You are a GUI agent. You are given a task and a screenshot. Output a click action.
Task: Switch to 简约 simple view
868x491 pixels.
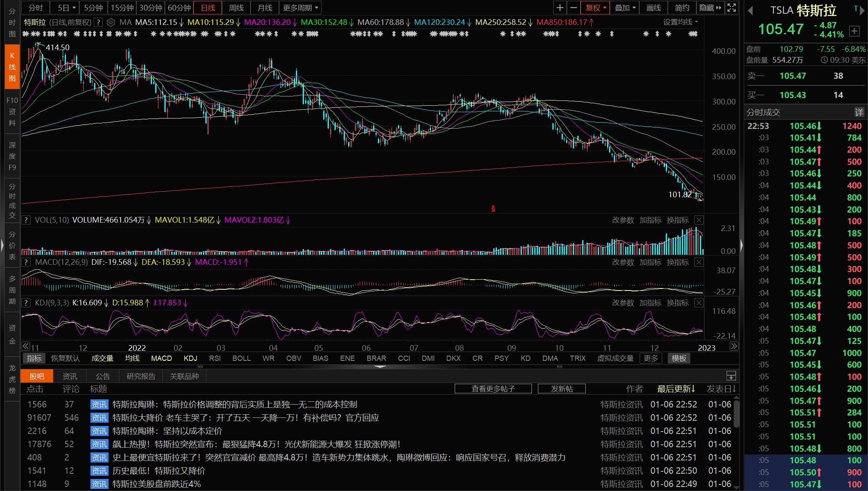[x=682, y=8]
